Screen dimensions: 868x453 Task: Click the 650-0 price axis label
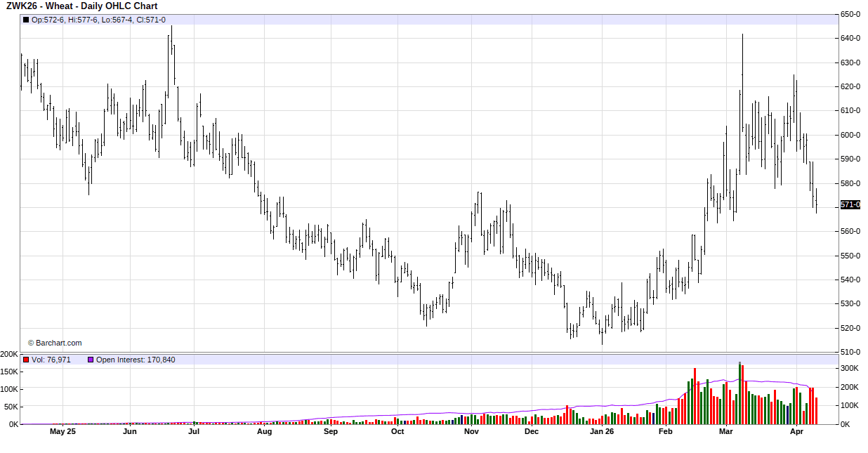pyautogui.click(x=850, y=14)
